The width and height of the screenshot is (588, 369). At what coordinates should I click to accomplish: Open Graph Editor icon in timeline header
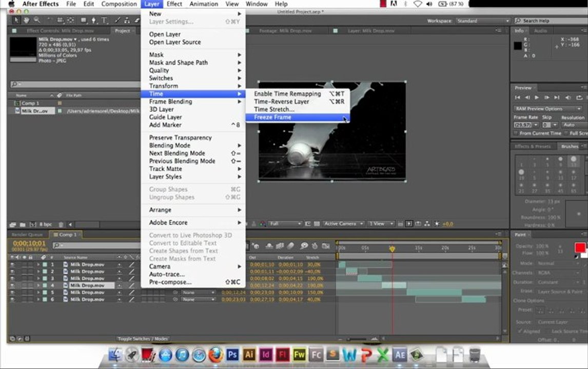(326, 246)
